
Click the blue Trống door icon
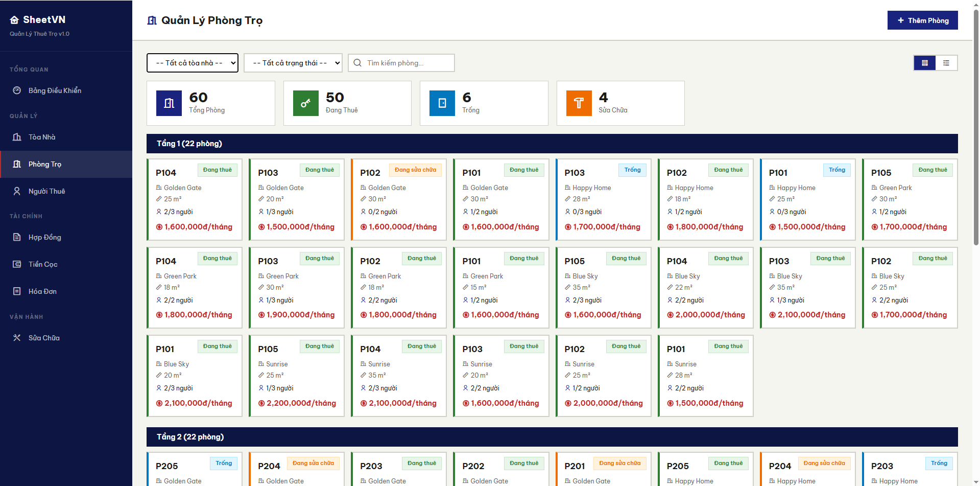(442, 103)
